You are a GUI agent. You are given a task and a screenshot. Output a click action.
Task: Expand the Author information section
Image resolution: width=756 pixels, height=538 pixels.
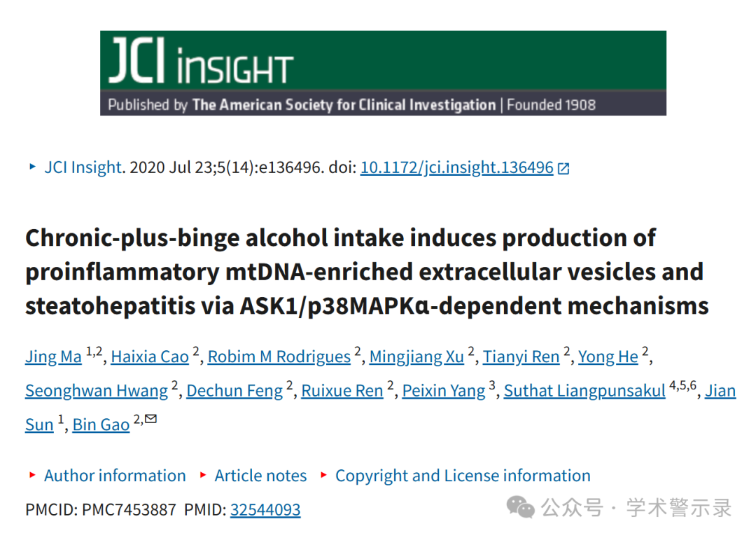(115, 476)
